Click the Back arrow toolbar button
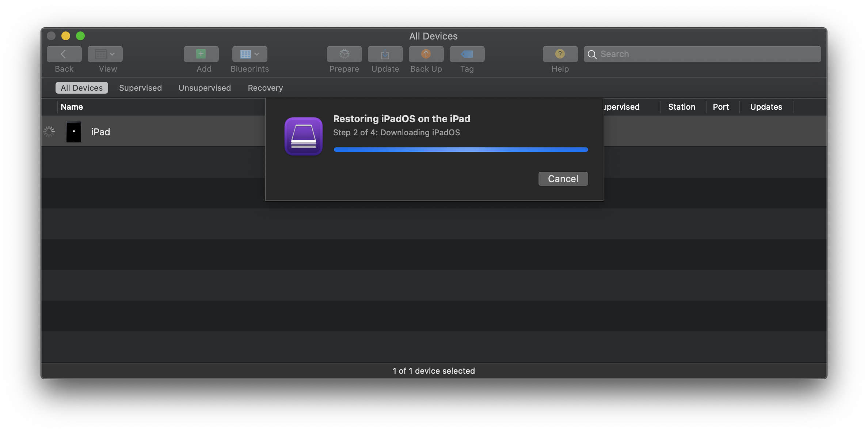Screen dimensions: 868x433 click(64, 54)
